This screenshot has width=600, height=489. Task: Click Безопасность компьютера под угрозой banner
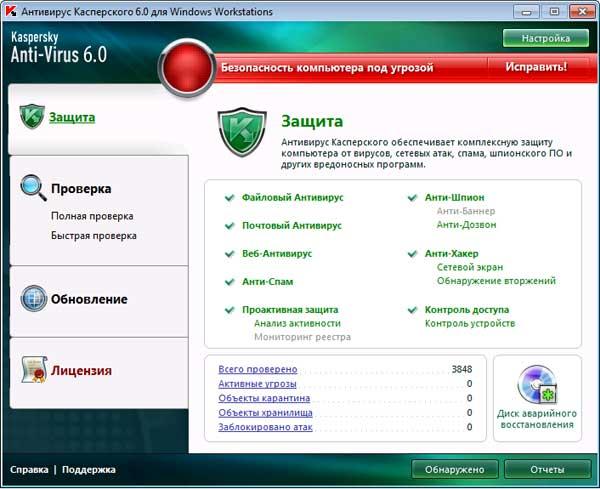327,68
